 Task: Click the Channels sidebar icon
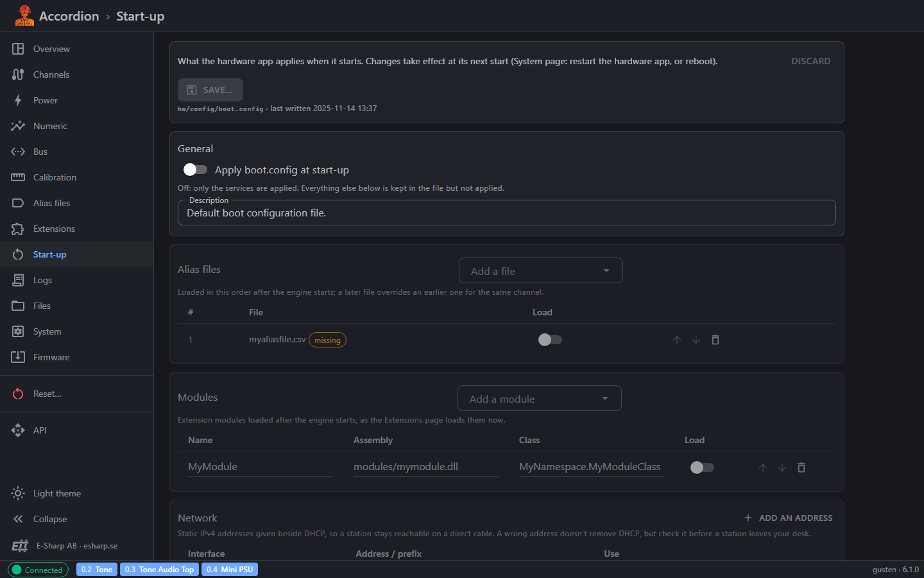point(18,74)
